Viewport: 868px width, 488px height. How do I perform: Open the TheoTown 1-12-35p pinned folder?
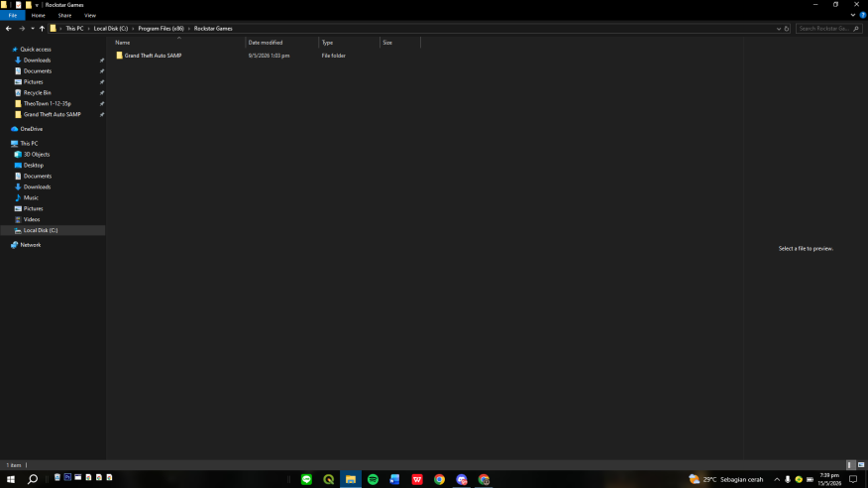coord(47,103)
